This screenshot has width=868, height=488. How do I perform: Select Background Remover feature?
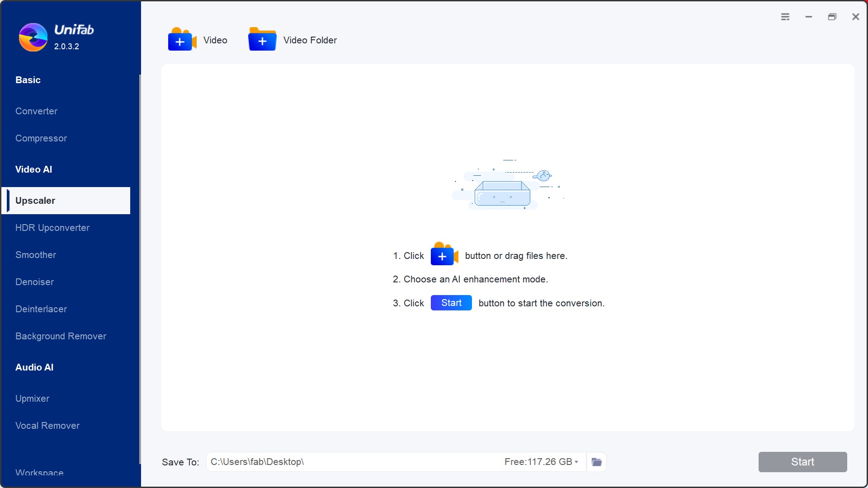click(x=61, y=336)
